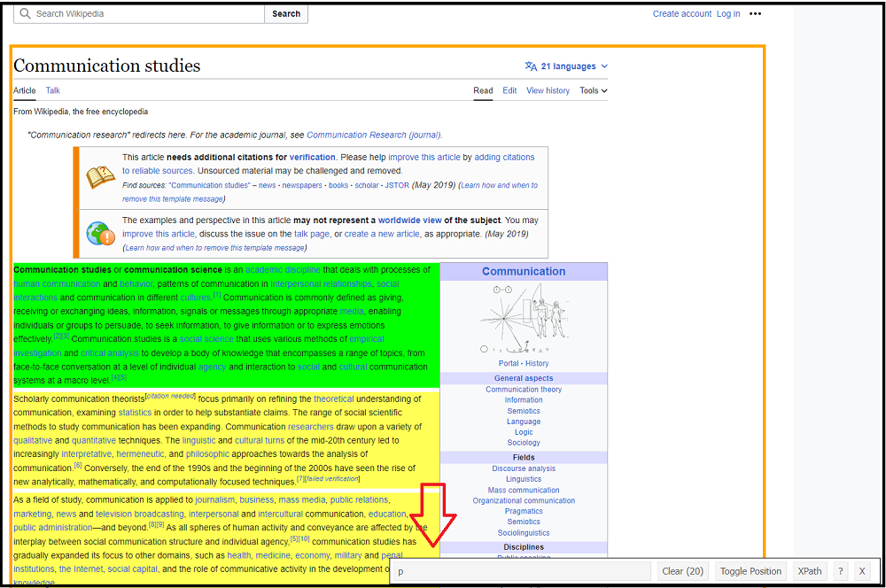Screen dimensions: 886x588
Task: Click the magnifier icon in Wikipedia search
Action: point(25,14)
